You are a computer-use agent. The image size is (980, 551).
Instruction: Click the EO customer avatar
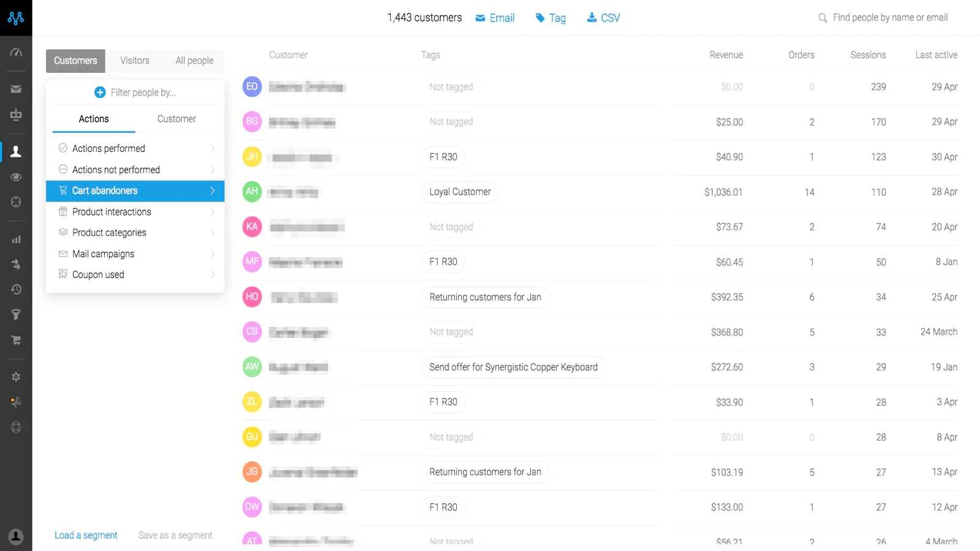tap(252, 86)
